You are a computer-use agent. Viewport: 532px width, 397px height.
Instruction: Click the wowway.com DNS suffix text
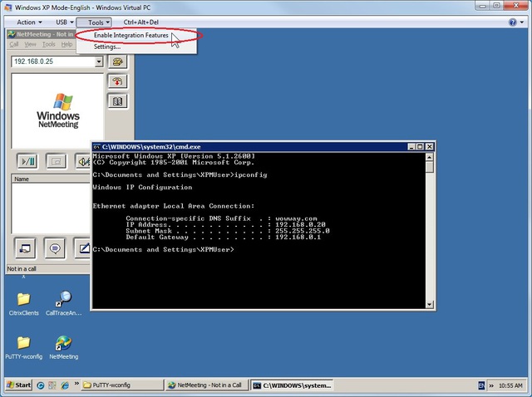(296, 218)
